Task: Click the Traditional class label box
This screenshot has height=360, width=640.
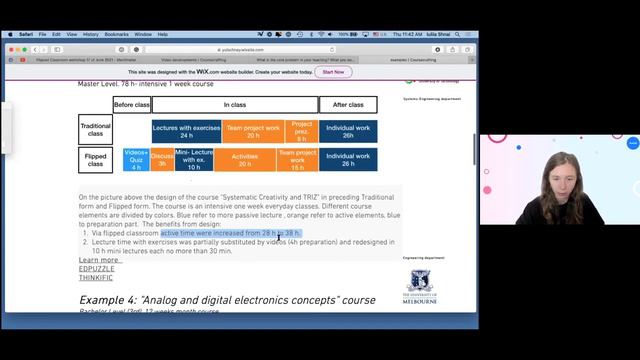Action: (96, 130)
